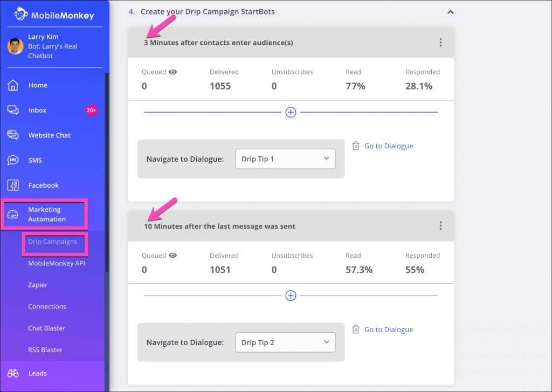Open the Drip Tip 1 dialogue dropdown
This screenshot has width=552, height=392.
(x=286, y=159)
